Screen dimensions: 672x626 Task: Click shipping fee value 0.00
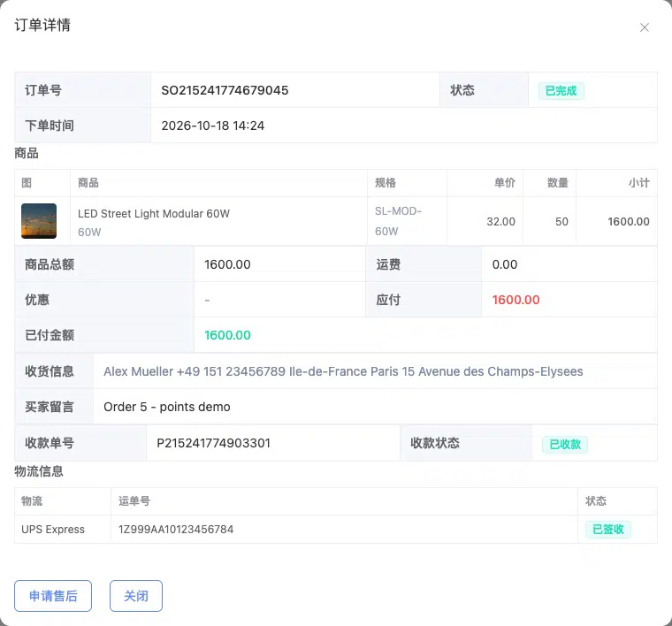pyautogui.click(x=504, y=264)
